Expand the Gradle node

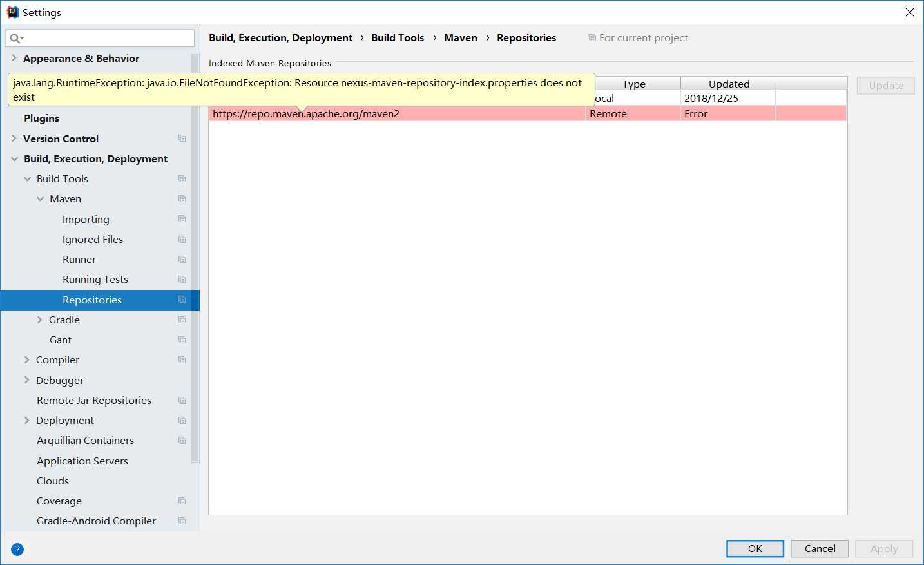40,320
